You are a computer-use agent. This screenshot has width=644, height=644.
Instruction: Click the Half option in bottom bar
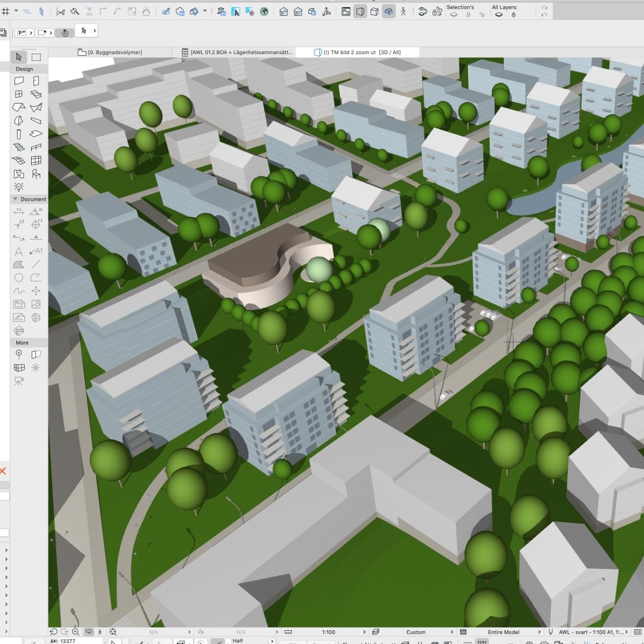coord(238,640)
